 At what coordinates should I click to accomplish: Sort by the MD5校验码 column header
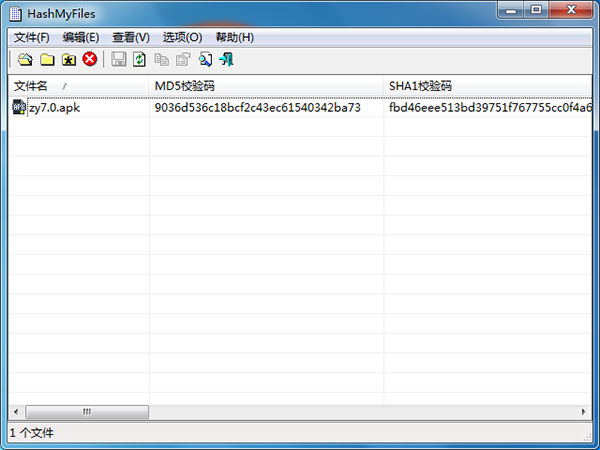266,86
